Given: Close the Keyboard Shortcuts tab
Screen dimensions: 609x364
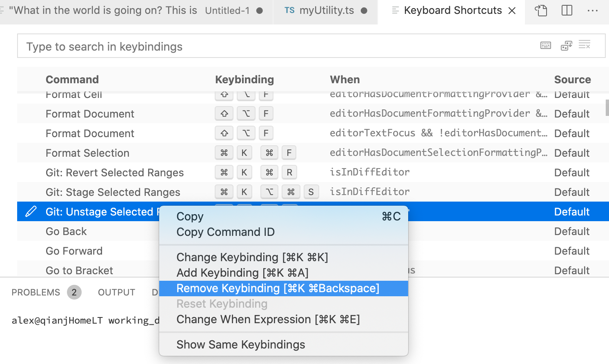Looking at the screenshot, I should [512, 11].
